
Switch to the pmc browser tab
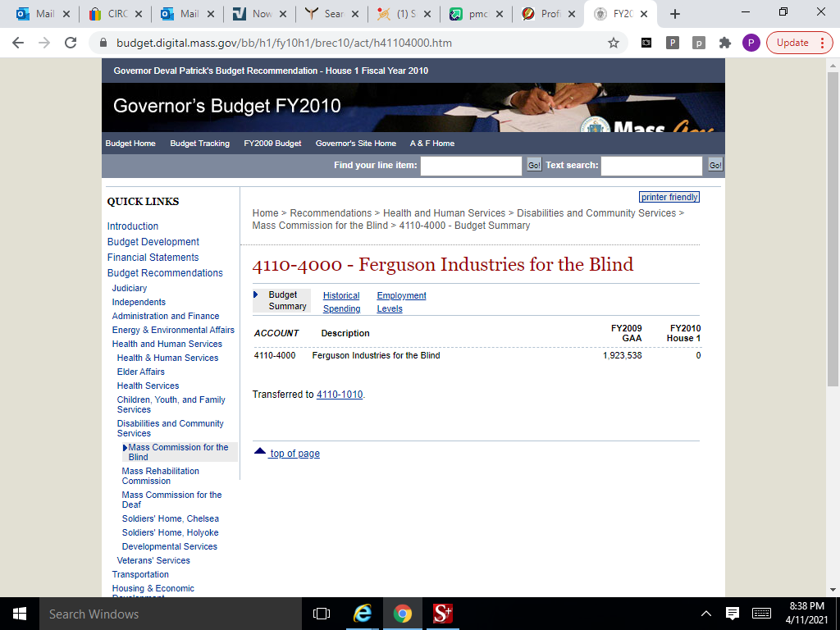click(x=477, y=15)
